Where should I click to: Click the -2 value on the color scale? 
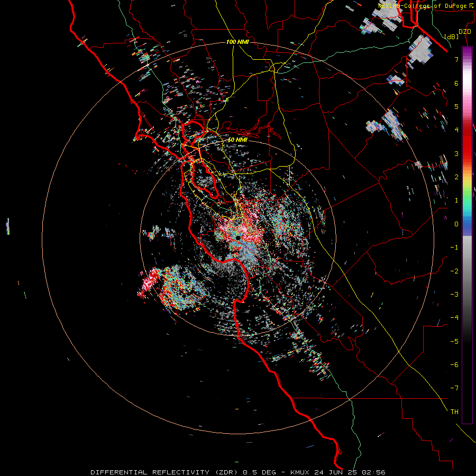(454, 271)
